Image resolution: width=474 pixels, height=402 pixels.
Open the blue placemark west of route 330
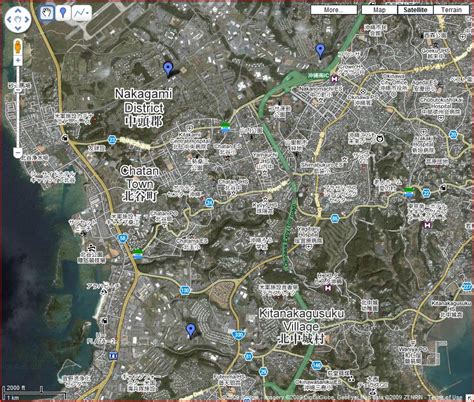pyautogui.click(x=190, y=330)
